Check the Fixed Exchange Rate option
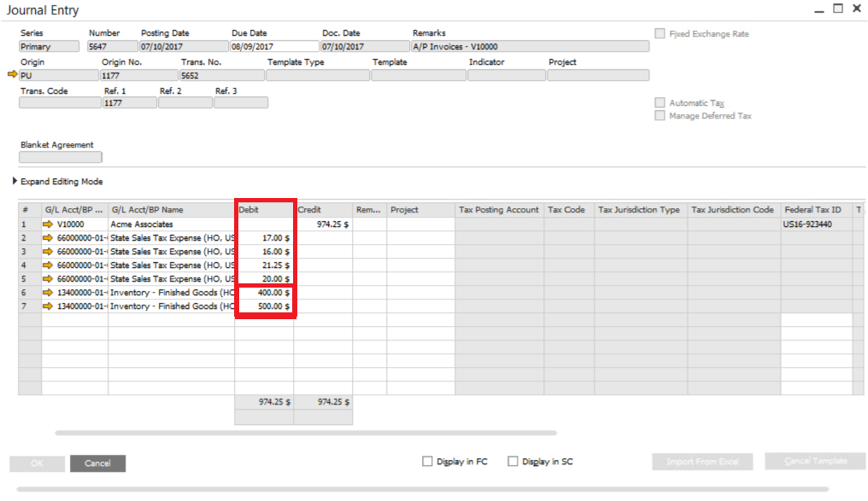The image size is (868, 501). pyautogui.click(x=660, y=33)
